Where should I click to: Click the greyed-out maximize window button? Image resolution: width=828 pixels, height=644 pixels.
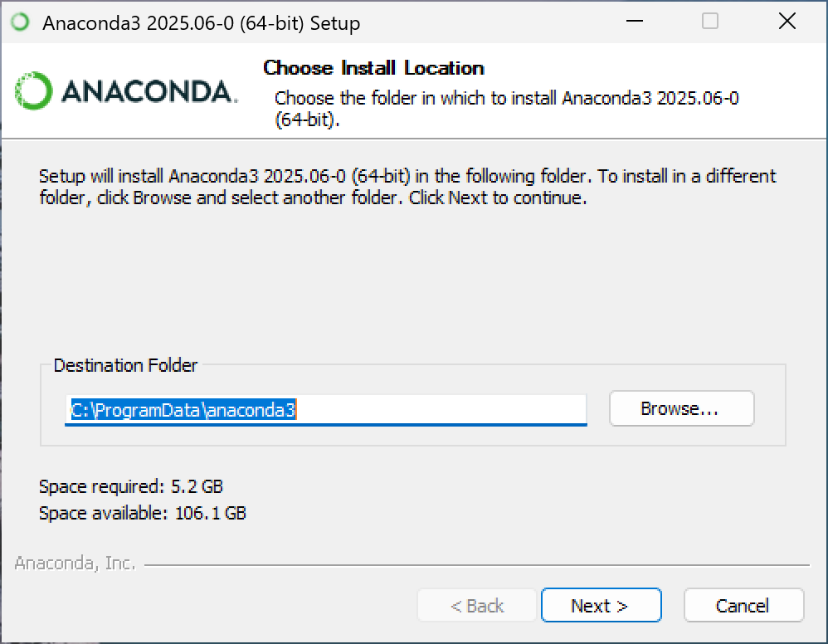(x=710, y=22)
